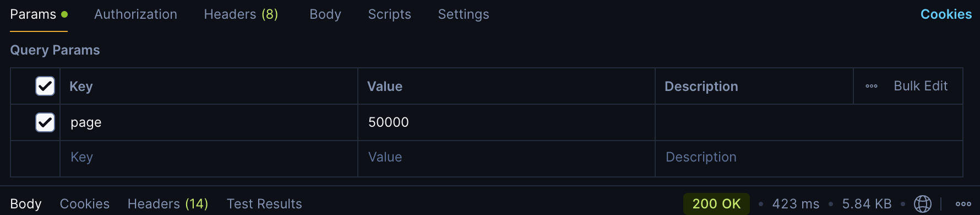Image resolution: width=980 pixels, height=215 pixels.
Task: Click the page key field
Action: coord(209,122)
